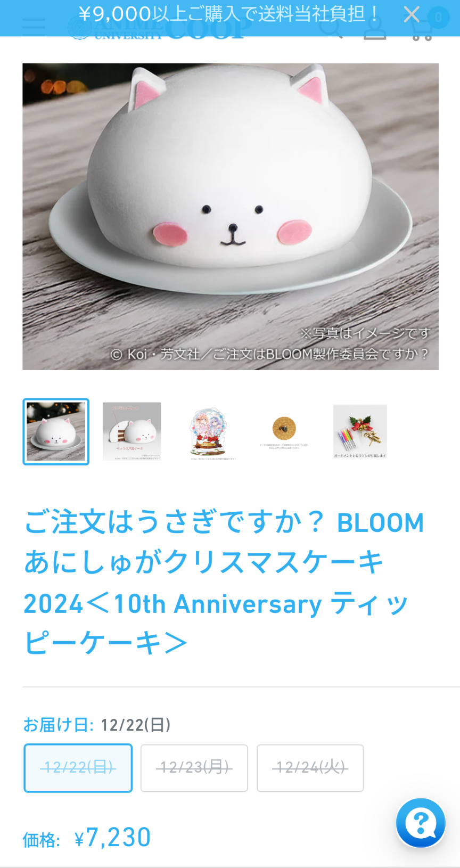Select delivery date 12/22(日)
The height and width of the screenshot is (868, 460).
click(78, 768)
